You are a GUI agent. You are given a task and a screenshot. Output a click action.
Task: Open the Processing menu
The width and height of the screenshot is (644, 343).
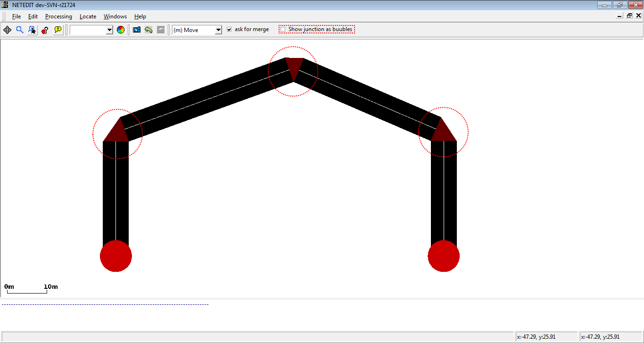click(58, 16)
